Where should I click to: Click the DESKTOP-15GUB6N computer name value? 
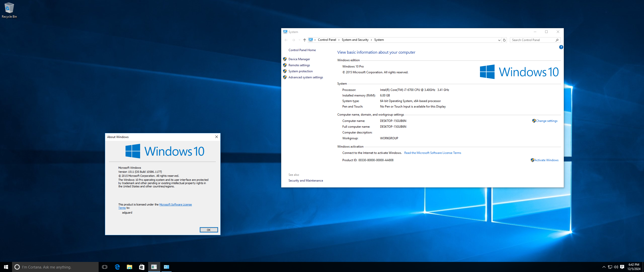click(393, 121)
